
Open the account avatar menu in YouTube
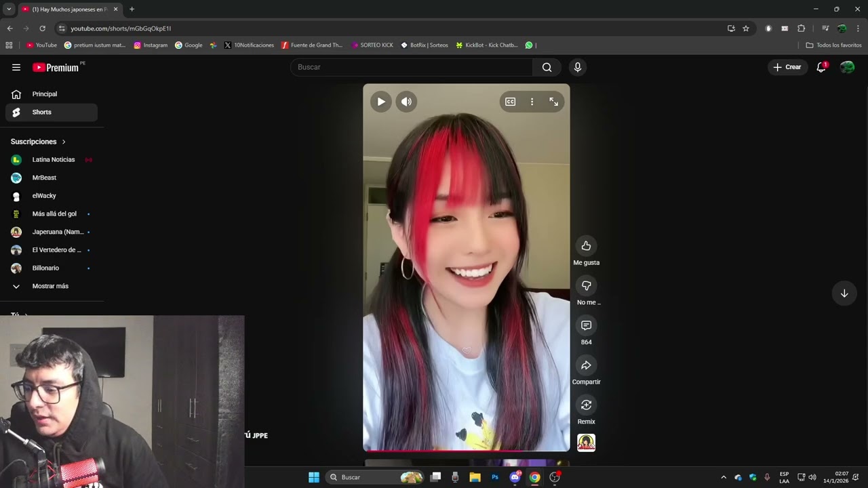click(x=847, y=67)
